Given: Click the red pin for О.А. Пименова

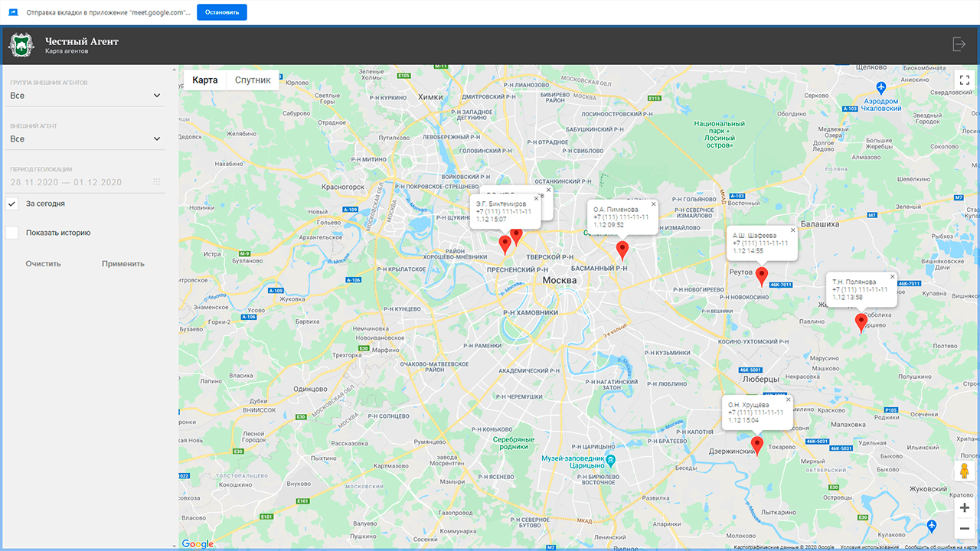Looking at the screenshot, I should point(622,251).
